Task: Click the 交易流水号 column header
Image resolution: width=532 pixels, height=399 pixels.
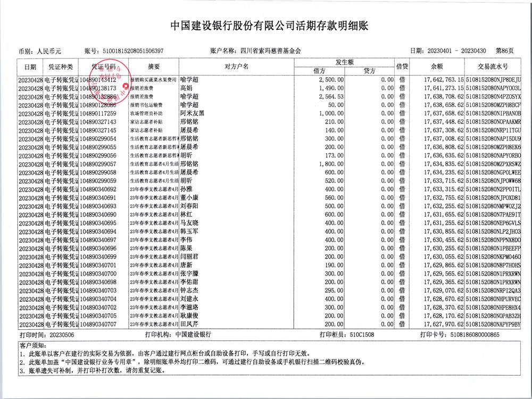Action: coord(493,66)
